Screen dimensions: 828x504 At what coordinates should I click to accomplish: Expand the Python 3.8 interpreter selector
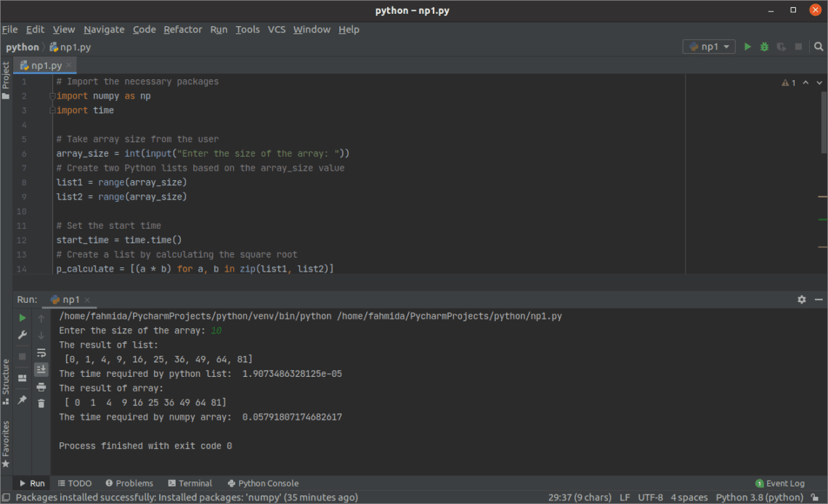(760, 497)
